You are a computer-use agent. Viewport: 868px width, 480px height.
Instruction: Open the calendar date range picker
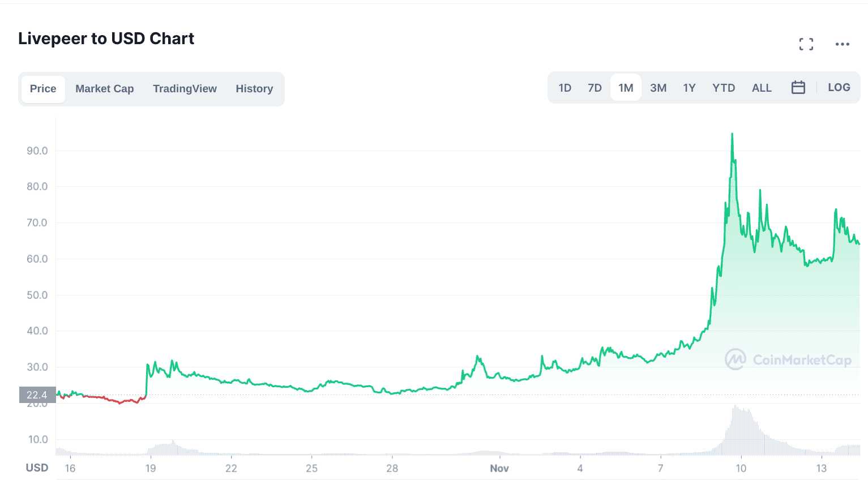[x=798, y=88]
